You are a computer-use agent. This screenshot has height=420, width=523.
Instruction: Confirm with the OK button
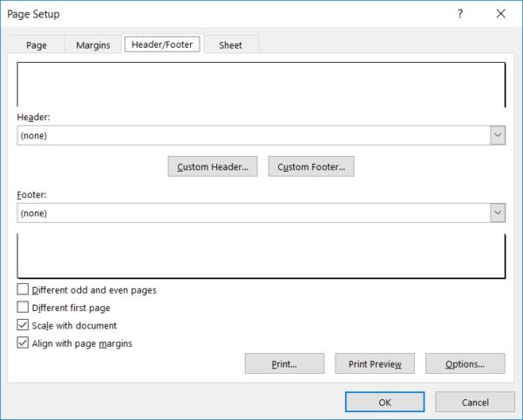(x=384, y=402)
